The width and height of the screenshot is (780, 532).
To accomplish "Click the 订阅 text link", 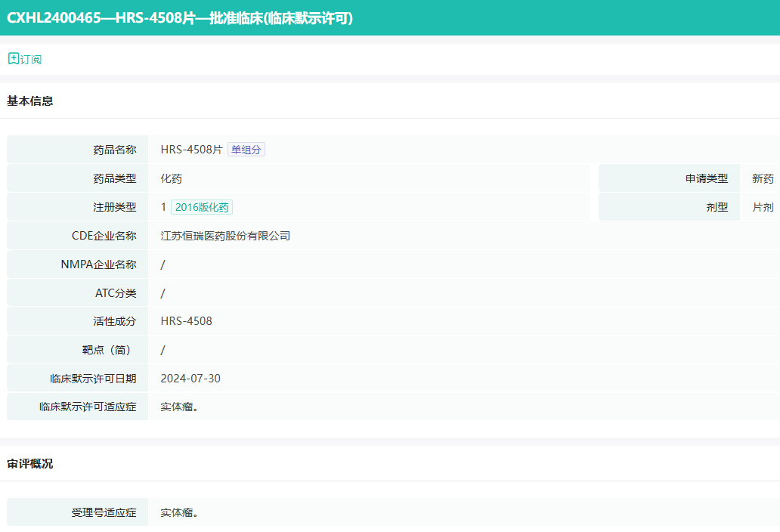I will point(31,60).
